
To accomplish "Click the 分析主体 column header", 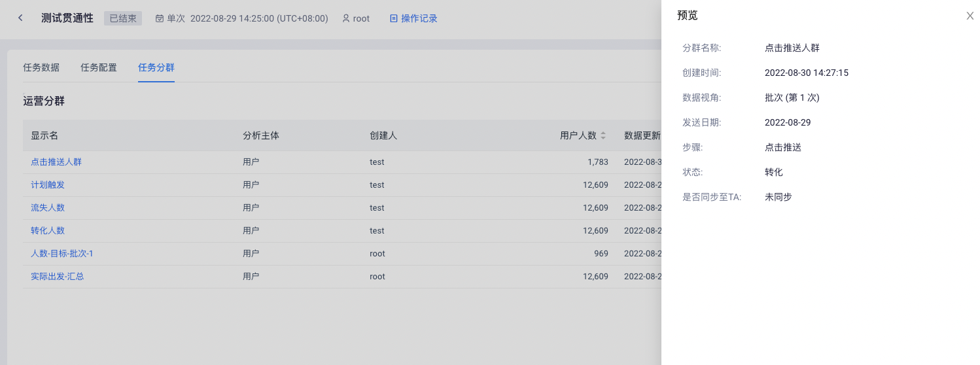I will point(261,135).
